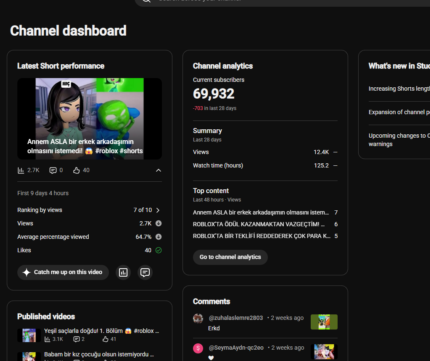Click comments icon showing 2 for Yeşil saçlarla
Screen dimensions: 430x361
tap(76, 339)
